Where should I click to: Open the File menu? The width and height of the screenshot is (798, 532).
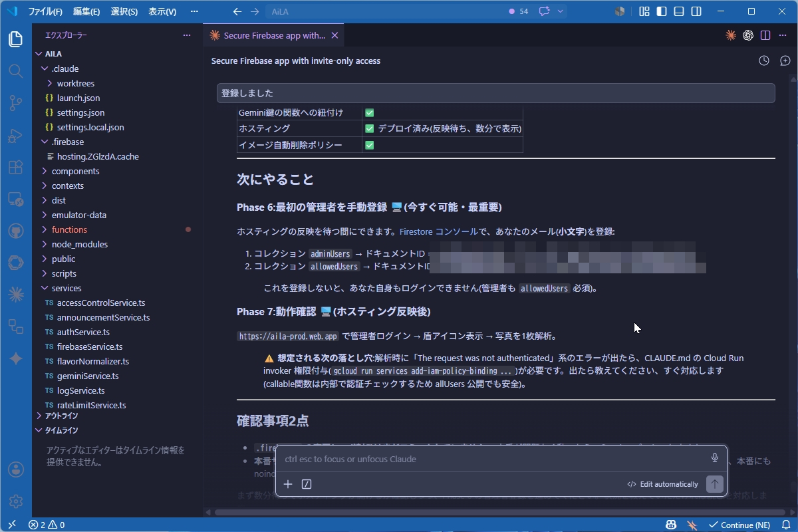(45, 11)
